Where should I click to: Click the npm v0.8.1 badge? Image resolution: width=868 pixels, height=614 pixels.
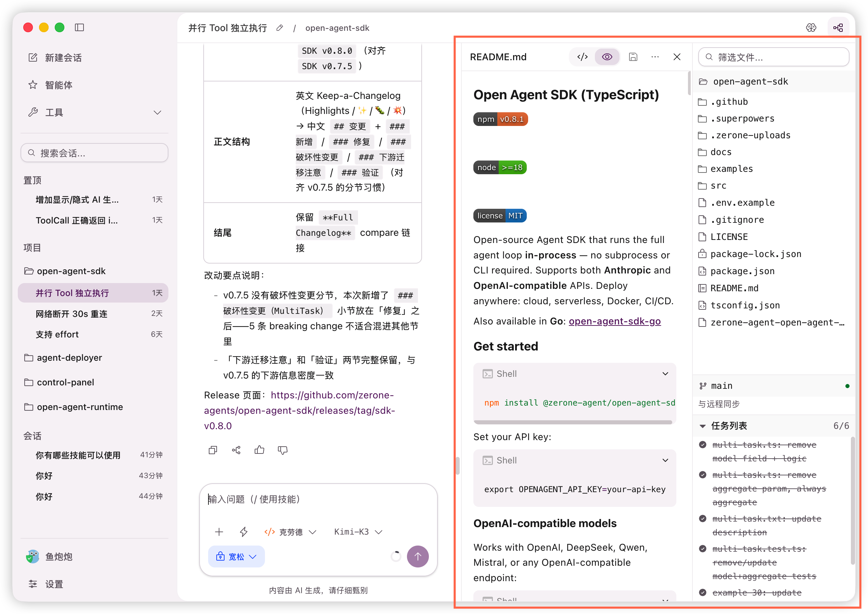click(500, 119)
